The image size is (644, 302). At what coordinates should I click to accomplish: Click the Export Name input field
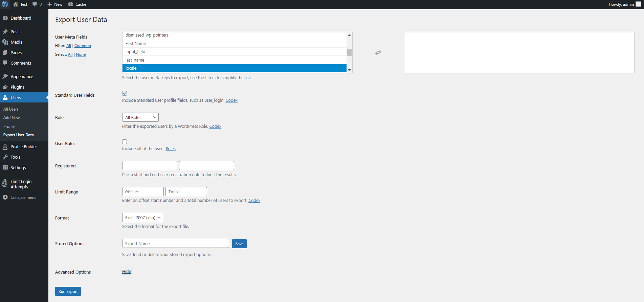point(176,243)
